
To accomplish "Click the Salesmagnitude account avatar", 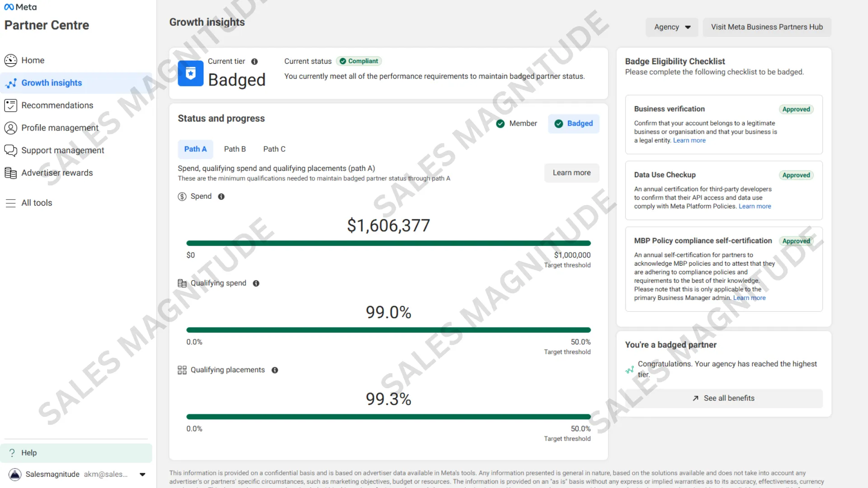I will tap(15, 474).
